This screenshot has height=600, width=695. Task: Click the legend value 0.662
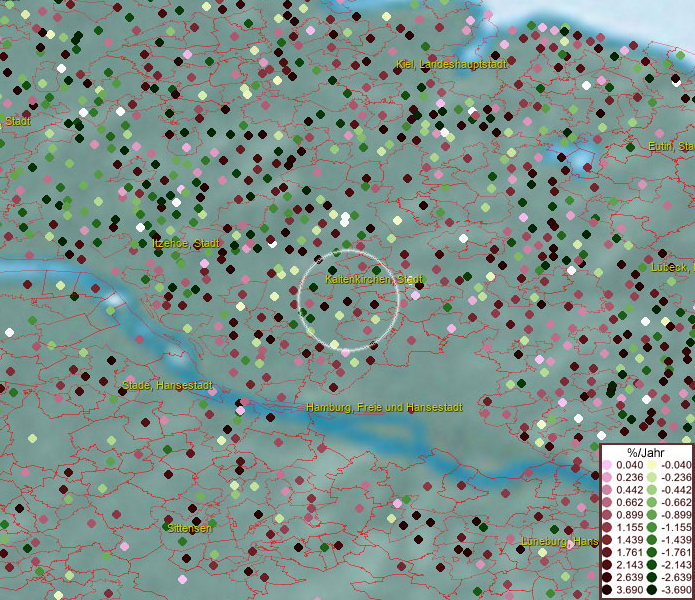pos(630,503)
